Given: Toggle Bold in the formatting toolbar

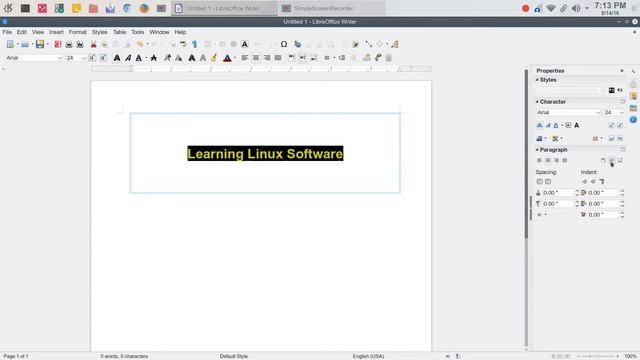Looking at the screenshot, I should [117, 58].
